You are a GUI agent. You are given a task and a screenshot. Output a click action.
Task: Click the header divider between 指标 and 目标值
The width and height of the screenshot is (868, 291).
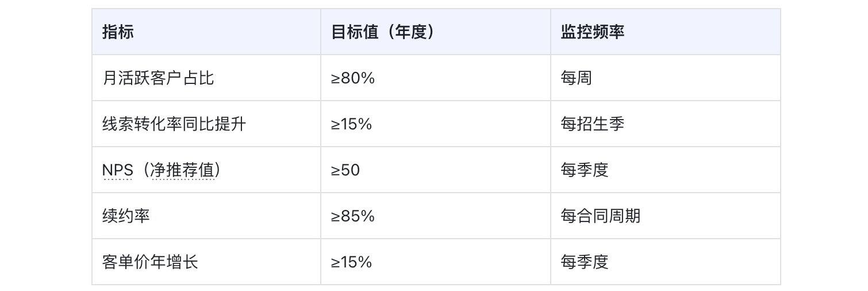[x=321, y=32]
